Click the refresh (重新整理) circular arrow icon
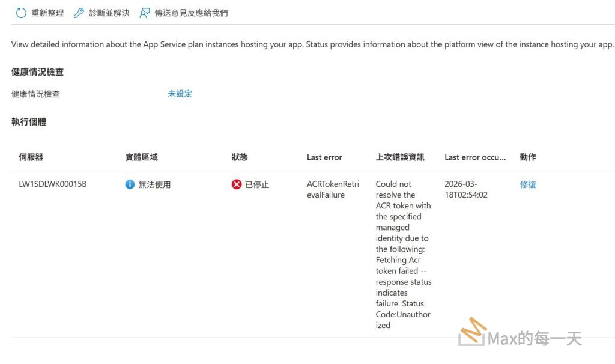615x364 pixels. click(21, 13)
